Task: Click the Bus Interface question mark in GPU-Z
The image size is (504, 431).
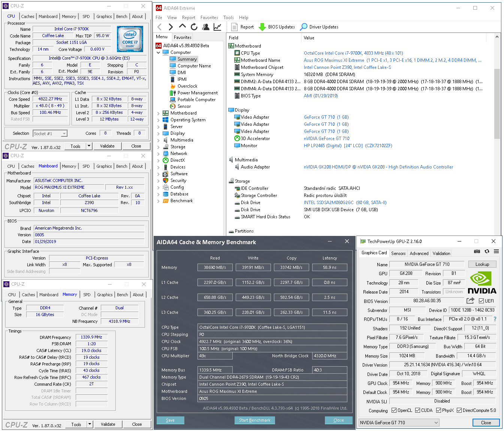Action: coord(495,319)
